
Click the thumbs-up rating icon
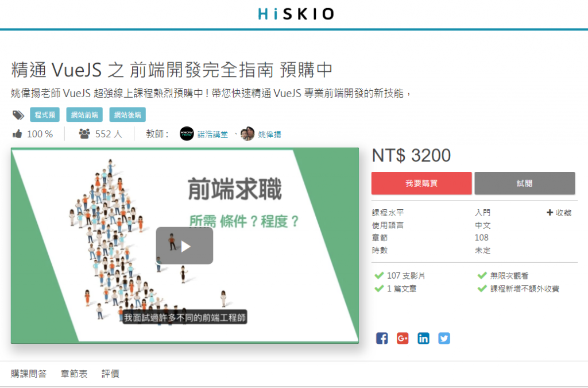click(x=17, y=133)
